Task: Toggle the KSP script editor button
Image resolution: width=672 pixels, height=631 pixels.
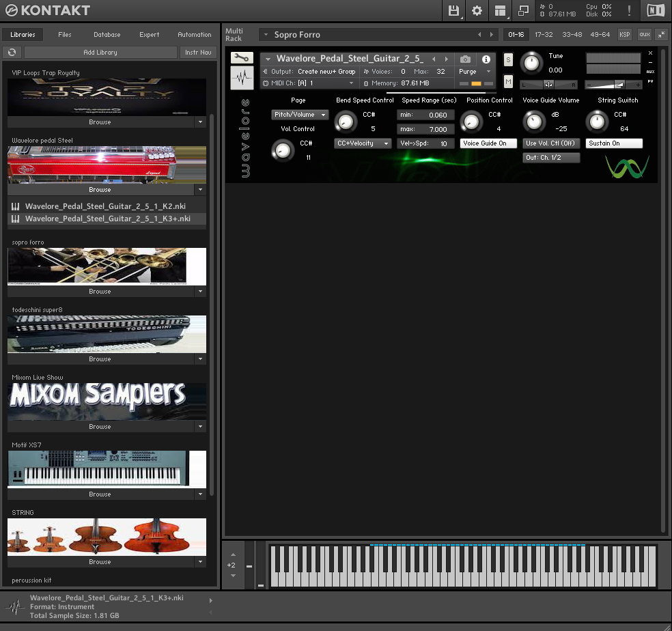Action: coord(624,35)
